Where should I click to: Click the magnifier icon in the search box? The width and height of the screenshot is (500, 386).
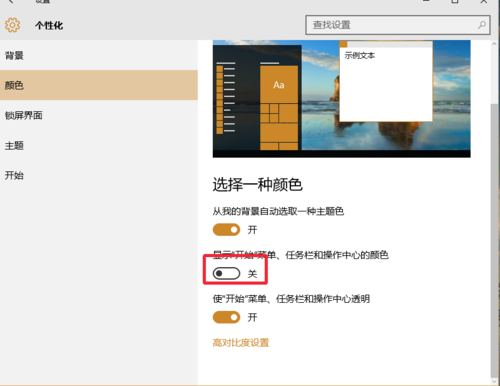pyautogui.click(x=482, y=25)
